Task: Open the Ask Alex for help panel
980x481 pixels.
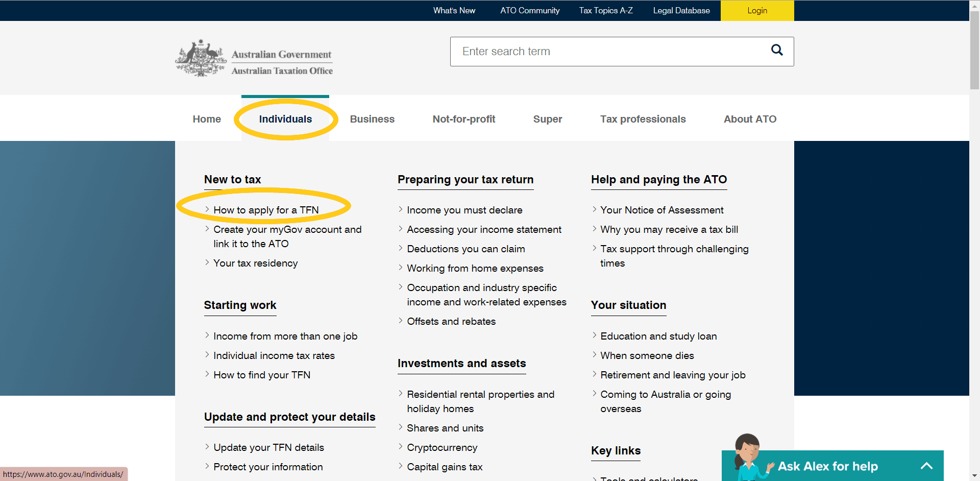Action: coord(832,466)
